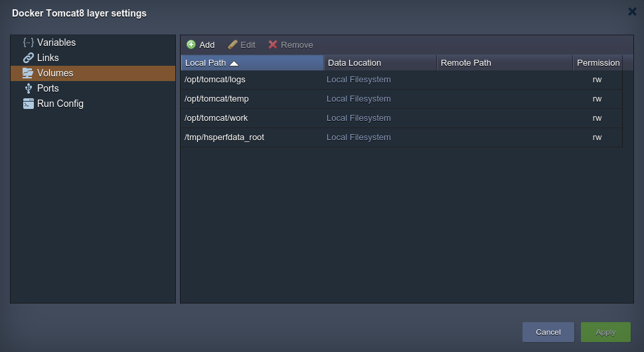Screen dimensions: 644x352
Task: Toggle the Local Path sort arrow
Action: [234, 63]
